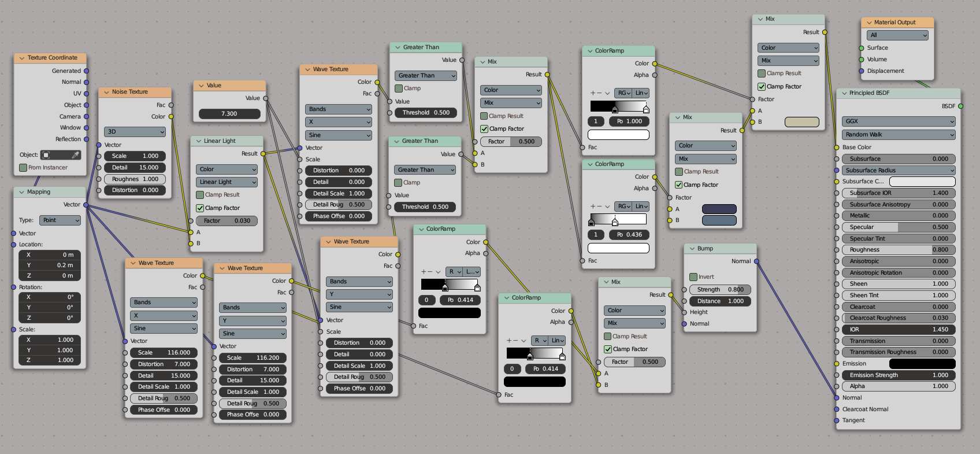This screenshot has height=454, width=980.
Task: Click the IOR field showing 1.450
Action: point(899,330)
